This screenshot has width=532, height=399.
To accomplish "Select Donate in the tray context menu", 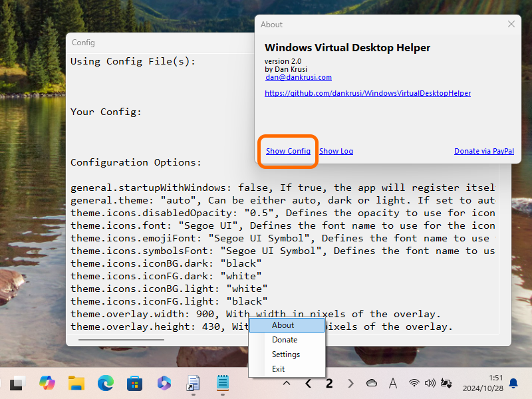I will pos(287,340).
